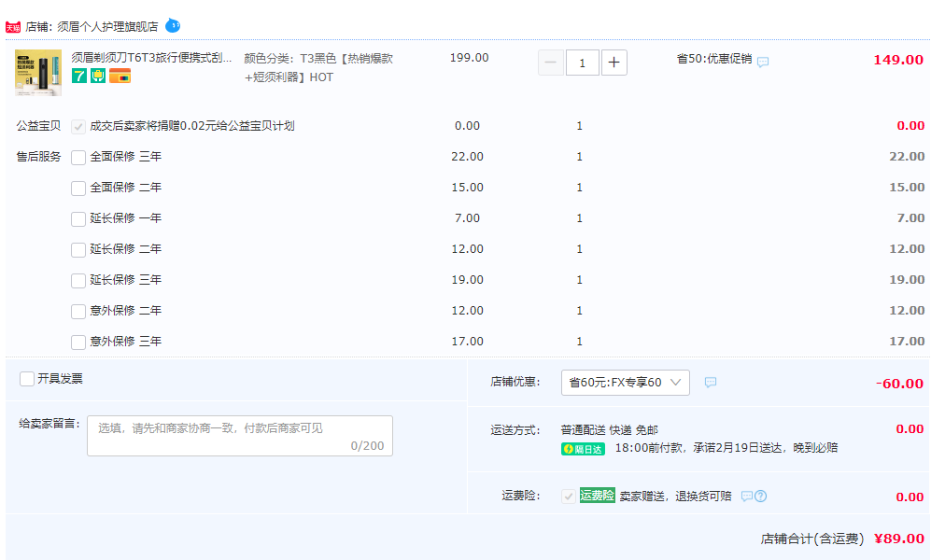Check 意外保修 三年 service option
931x560 pixels.
[x=78, y=343]
